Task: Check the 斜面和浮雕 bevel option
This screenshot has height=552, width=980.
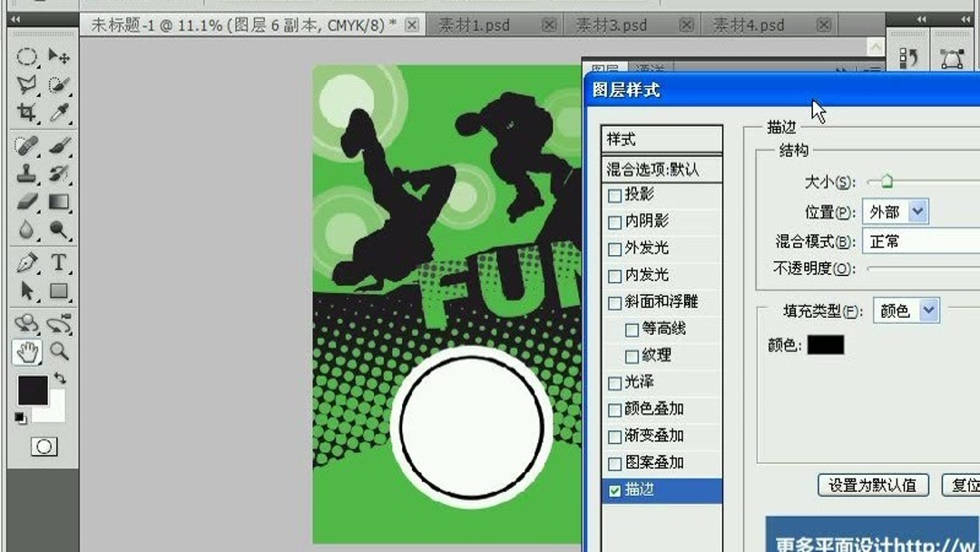Action: coord(614,301)
